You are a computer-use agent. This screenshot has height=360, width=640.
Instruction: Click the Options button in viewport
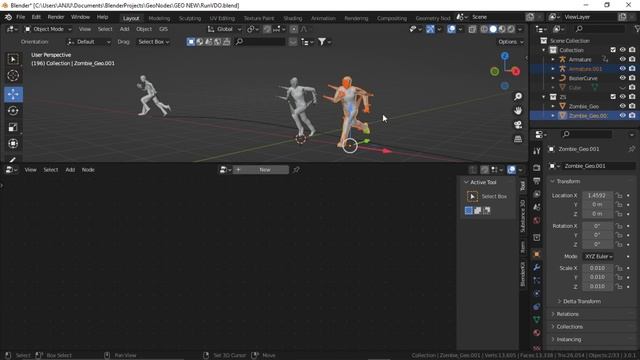(510, 42)
